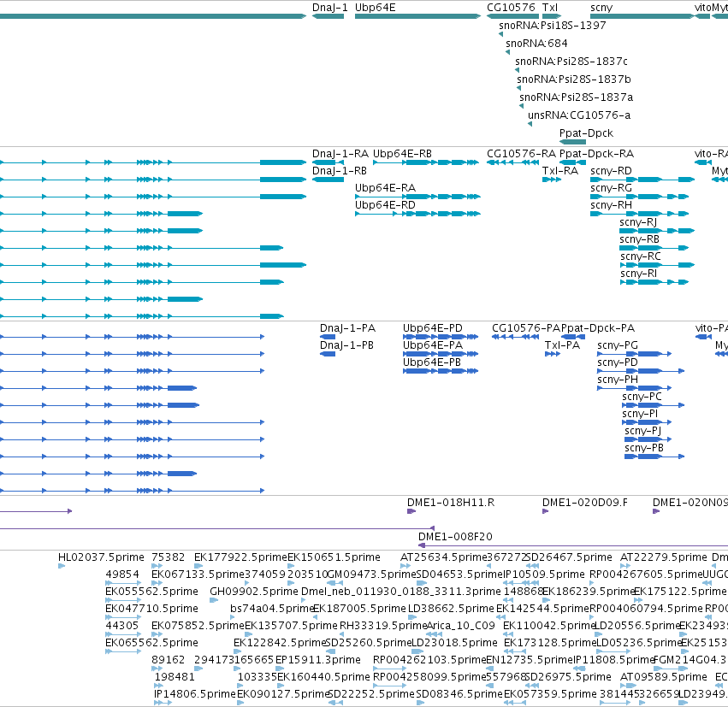Click the GH09902.5prime EST label
The image size is (728, 707).
254,592
